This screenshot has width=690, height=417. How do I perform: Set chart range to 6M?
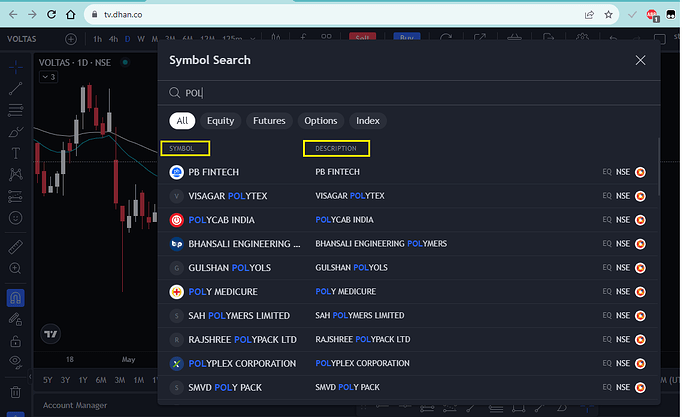[x=101, y=380]
